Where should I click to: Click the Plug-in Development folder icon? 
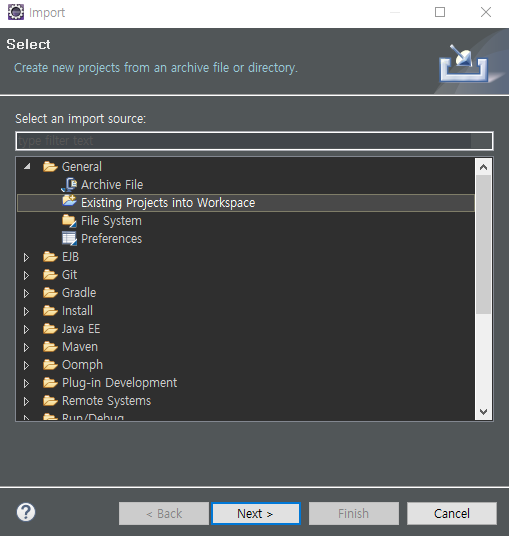[50, 383]
